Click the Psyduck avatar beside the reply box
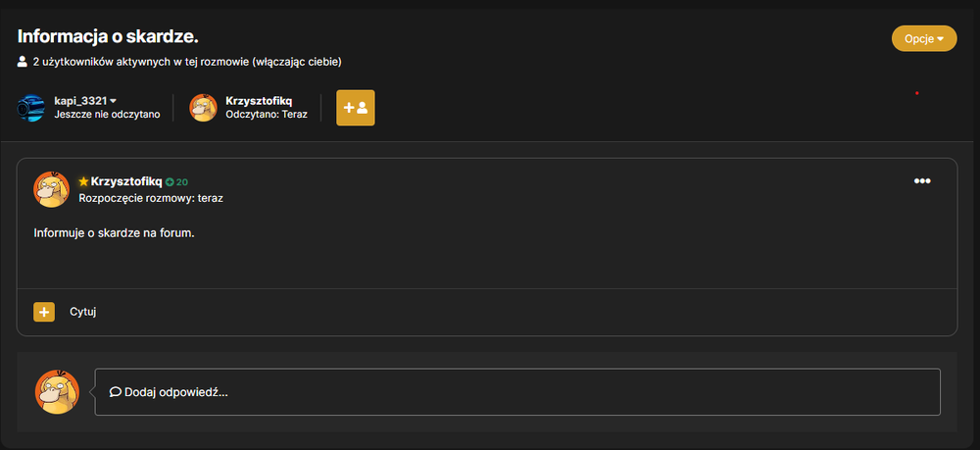 pos(57,392)
